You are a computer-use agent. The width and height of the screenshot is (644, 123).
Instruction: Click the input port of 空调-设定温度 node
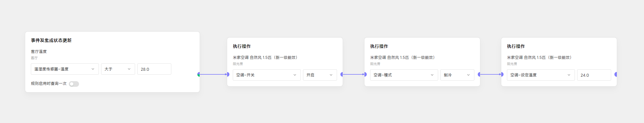click(502, 74)
